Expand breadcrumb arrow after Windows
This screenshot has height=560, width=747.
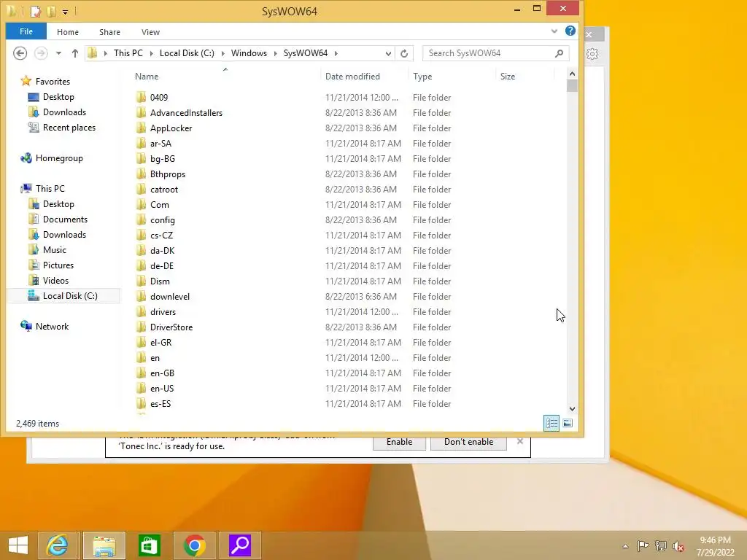tap(275, 53)
